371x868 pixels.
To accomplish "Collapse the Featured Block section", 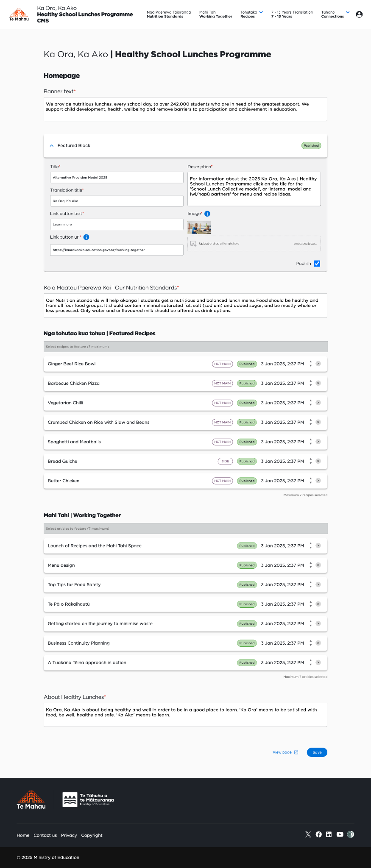I will pyautogui.click(x=52, y=145).
